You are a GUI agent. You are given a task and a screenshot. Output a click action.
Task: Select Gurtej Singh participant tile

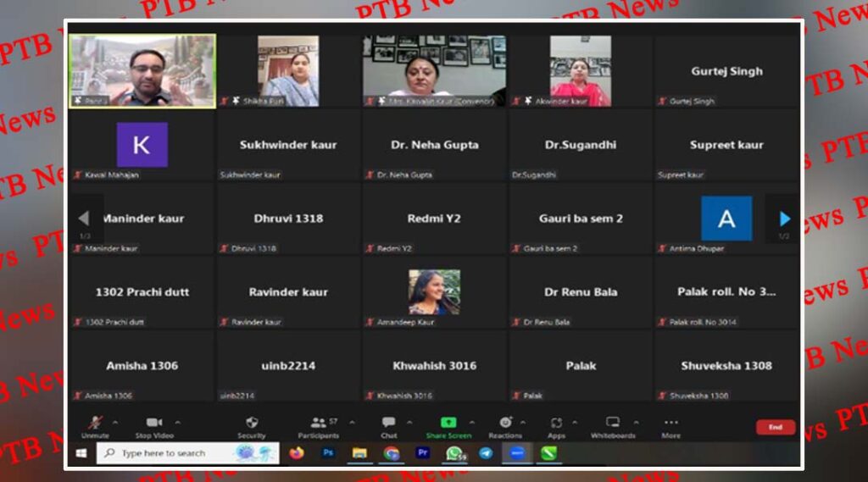726,71
